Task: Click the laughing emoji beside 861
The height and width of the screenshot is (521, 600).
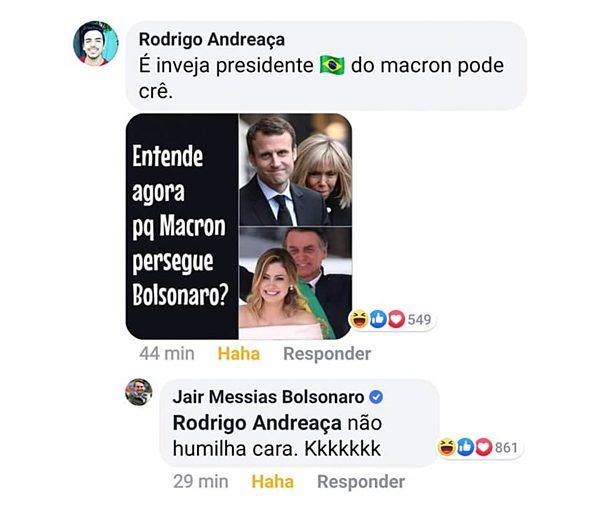Action: (446, 447)
